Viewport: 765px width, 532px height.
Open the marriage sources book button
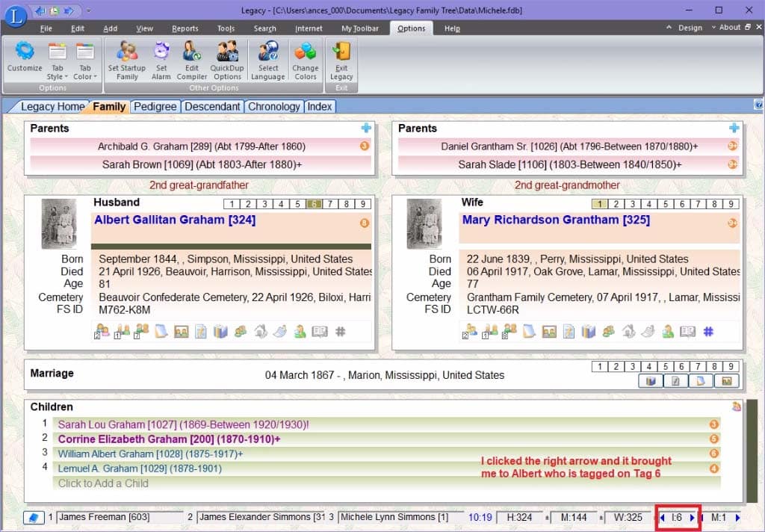[651, 381]
